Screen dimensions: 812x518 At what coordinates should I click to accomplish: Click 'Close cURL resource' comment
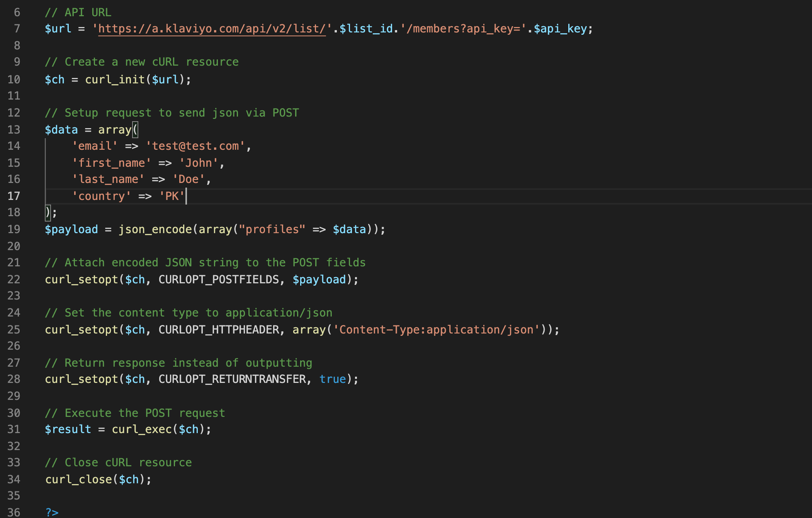(x=118, y=462)
